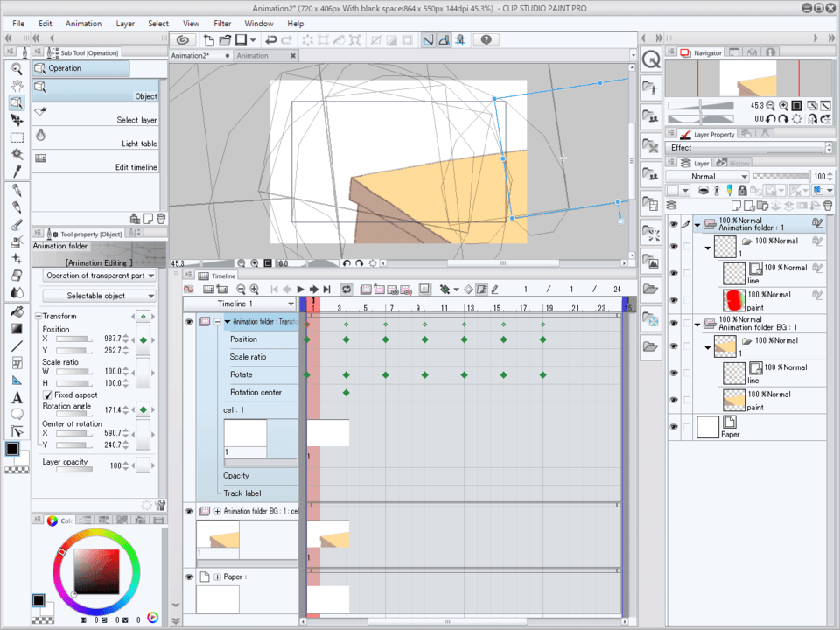Select the Gradient tool

[x=17, y=329]
